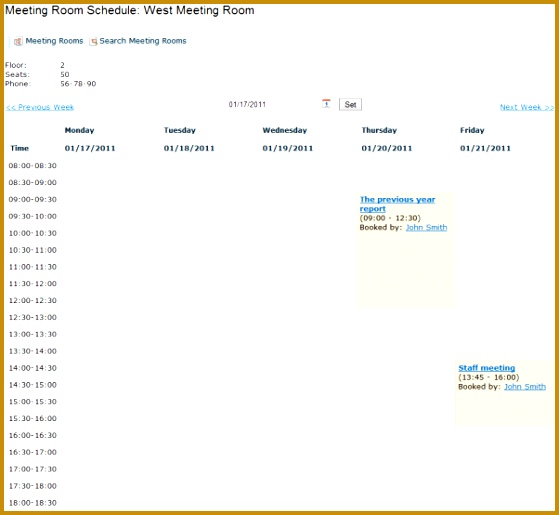Screen dimensions: 559x515
Task: Click the 18:00-18:30 time slot label
Action: click(x=32, y=503)
